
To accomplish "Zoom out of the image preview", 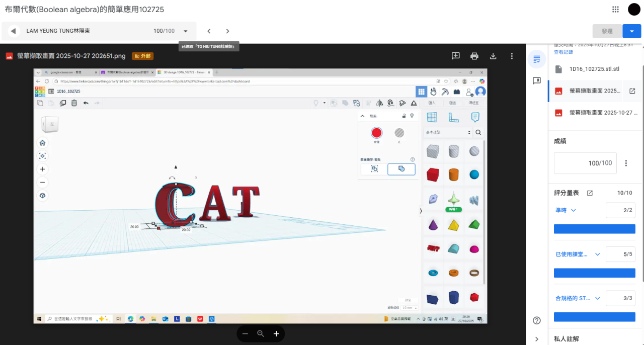I will (245, 333).
